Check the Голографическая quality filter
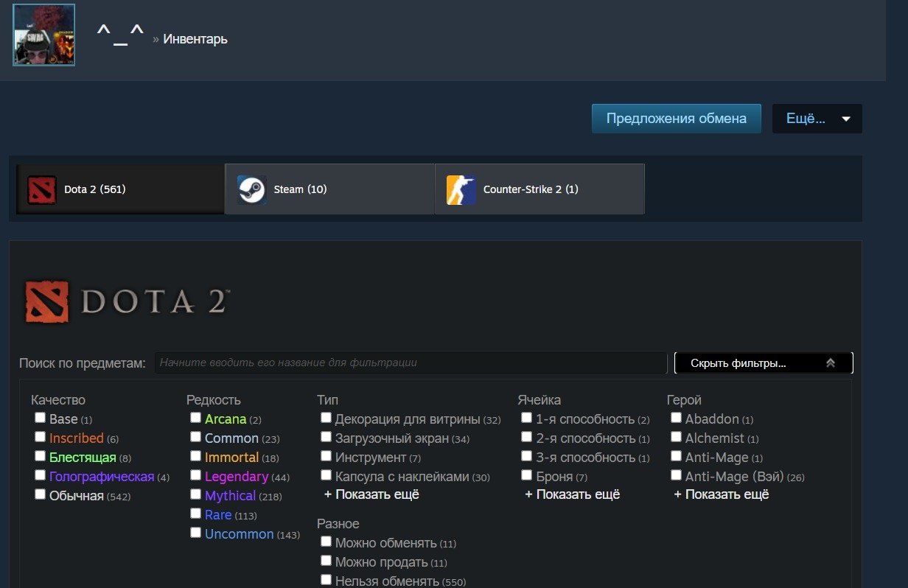908x588 pixels. [40, 475]
